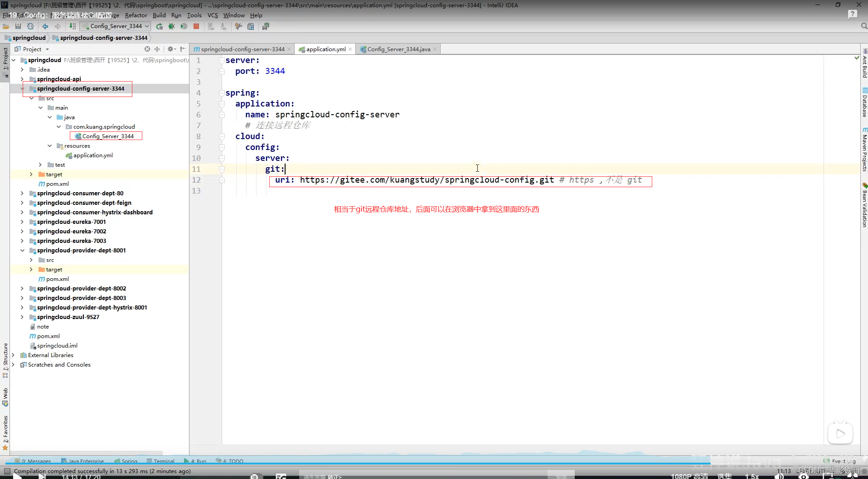The width and height of the screenshot is (868, 479).
Task: Close the application.yml tab
Action: coord(350,49)
